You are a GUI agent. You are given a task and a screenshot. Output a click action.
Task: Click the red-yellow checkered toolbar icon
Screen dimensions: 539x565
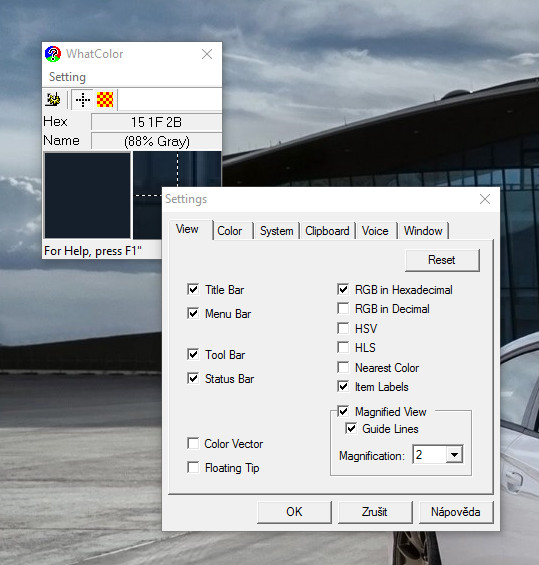105,100
